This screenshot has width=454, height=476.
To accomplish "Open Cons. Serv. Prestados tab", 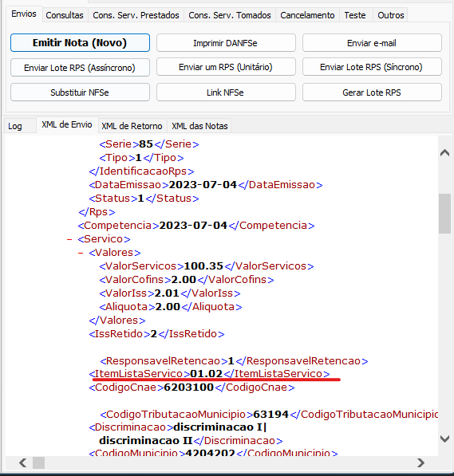I will pos(136,15).
